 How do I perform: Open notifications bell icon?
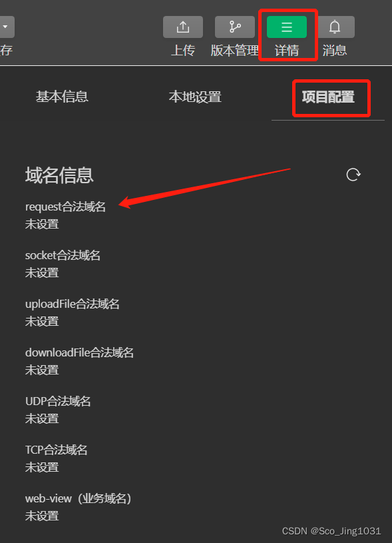coord(335,27)
